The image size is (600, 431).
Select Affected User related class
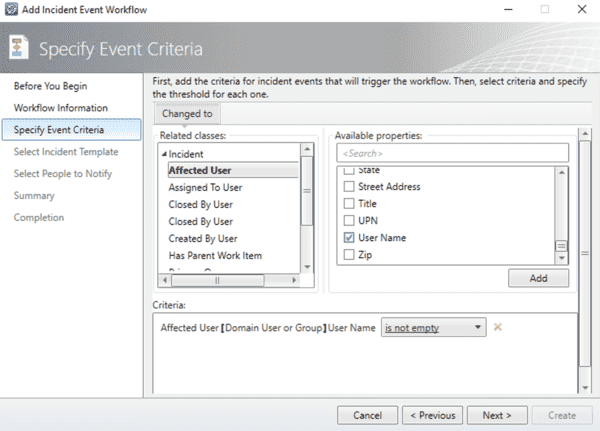coord(233,170)
